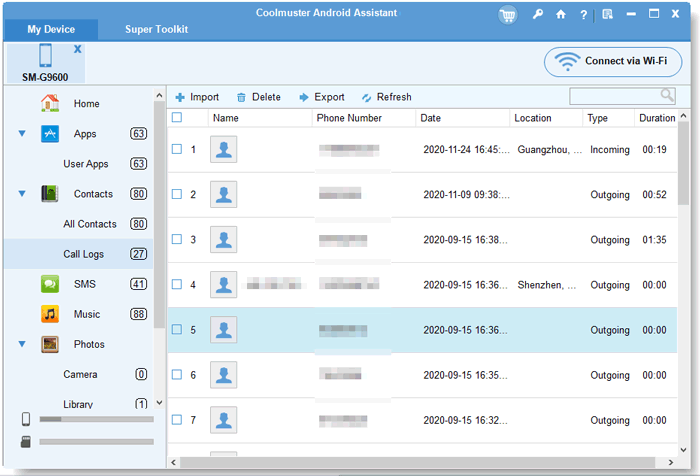The width and height of the screenshot is (700, 476).
Task: Click call list scroll up arrow
Action: (x=683, y=116)
